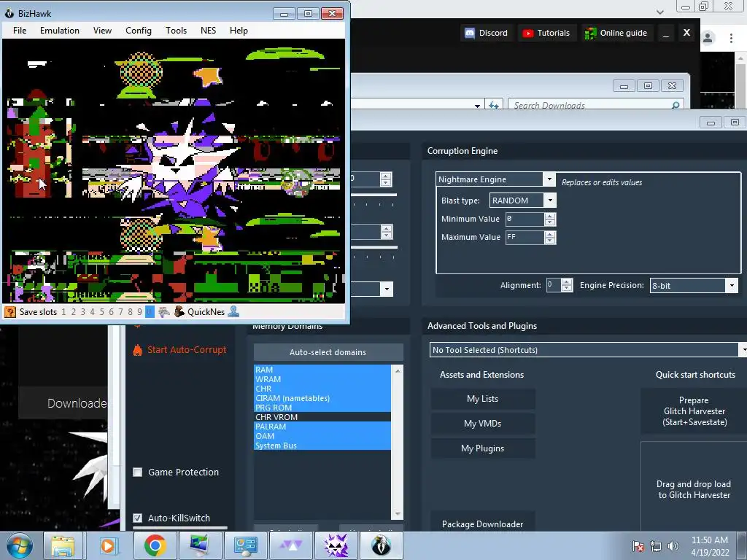Viewport: 747px width, 560px height.
Task: Click the purple triangles taskbar icon
Action: 290,545
